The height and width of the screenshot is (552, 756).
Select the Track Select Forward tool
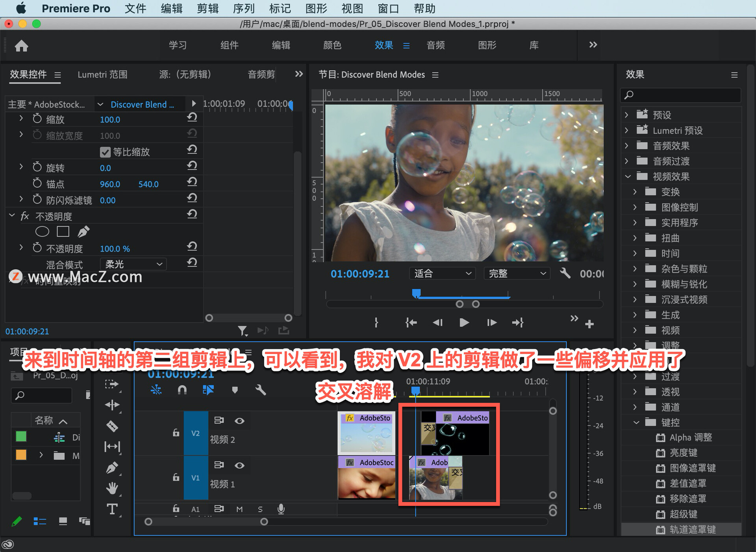click(112, 384)
